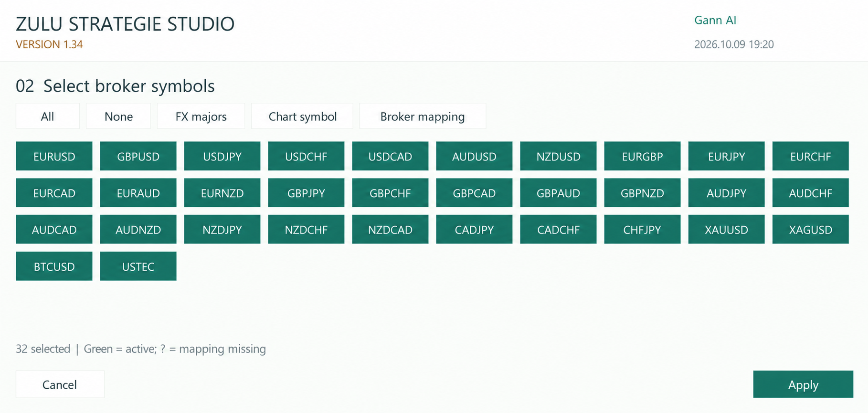Screen dimensions: 868x413
Task: Toggle the EURUSD symbol
Action: coord(54,156)
